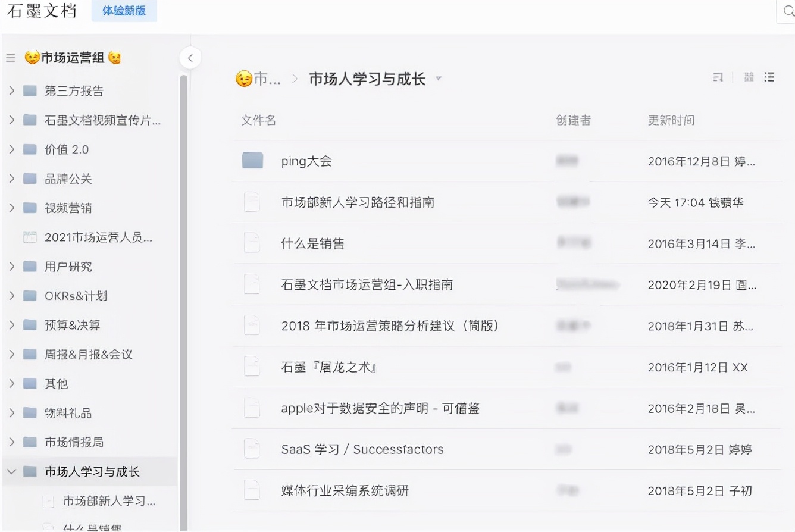Image resolution: width=795 pixels, height=532 pixels.
Task: Click 2018年5月2日 子初 update time
Action: tap(700, 491)
